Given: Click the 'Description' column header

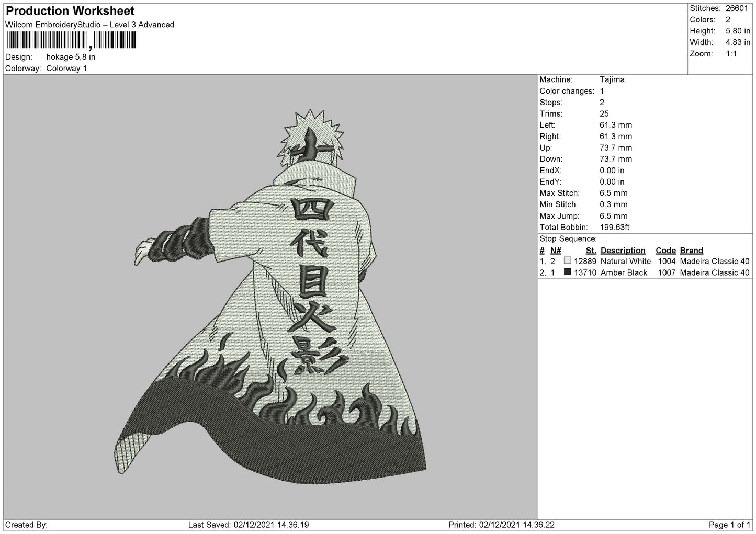Looking at the screenshot, I should [x=623, y=251].
